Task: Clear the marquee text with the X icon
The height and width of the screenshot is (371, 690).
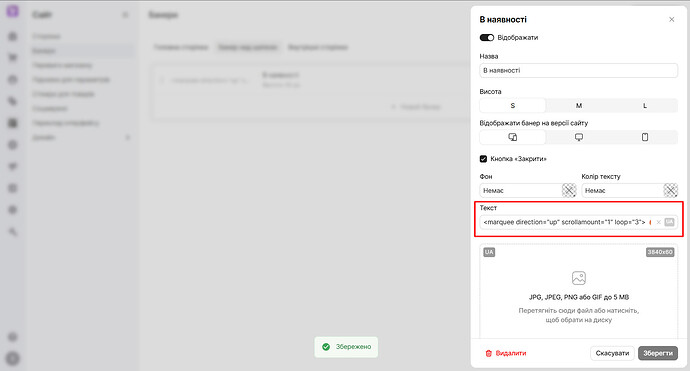Action: point(658,222)
